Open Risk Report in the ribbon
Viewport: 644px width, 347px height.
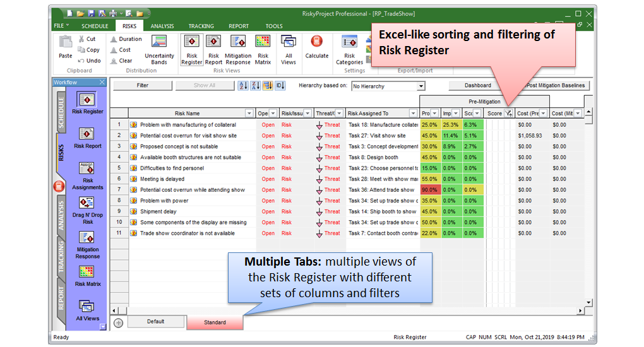click(213, 50)
